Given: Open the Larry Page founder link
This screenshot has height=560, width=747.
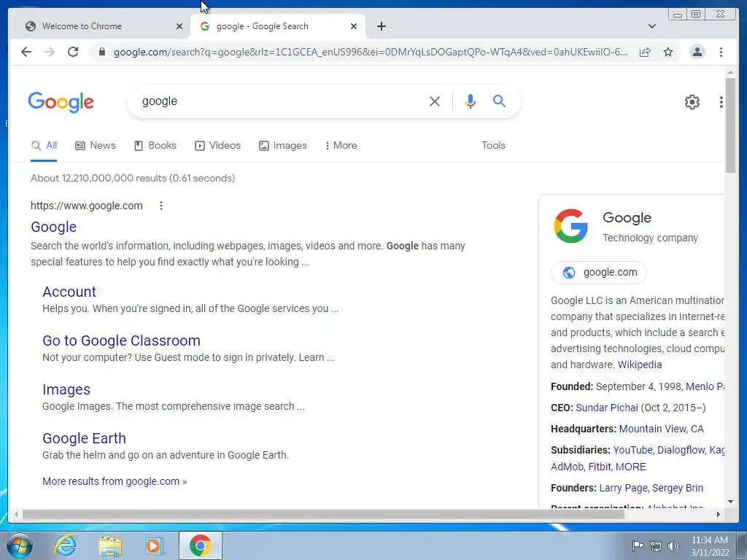Looking at the screenshot, I should pyautogui.click(x=623, y=488).
